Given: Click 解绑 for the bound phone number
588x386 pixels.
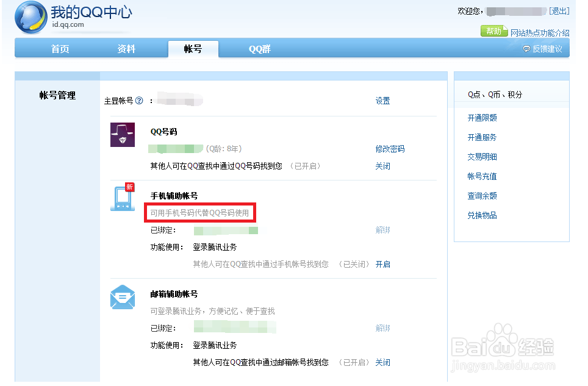Looking at the screenshot, I should click(x=382, y=230).
